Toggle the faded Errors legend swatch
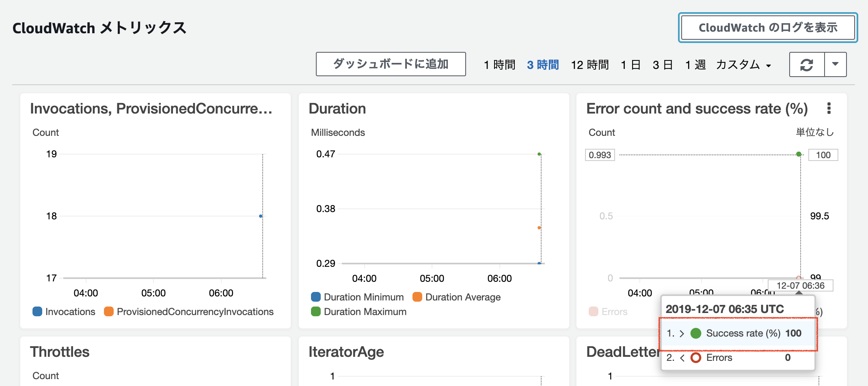Viewport: 868px width, 386px height. (594, 311)
